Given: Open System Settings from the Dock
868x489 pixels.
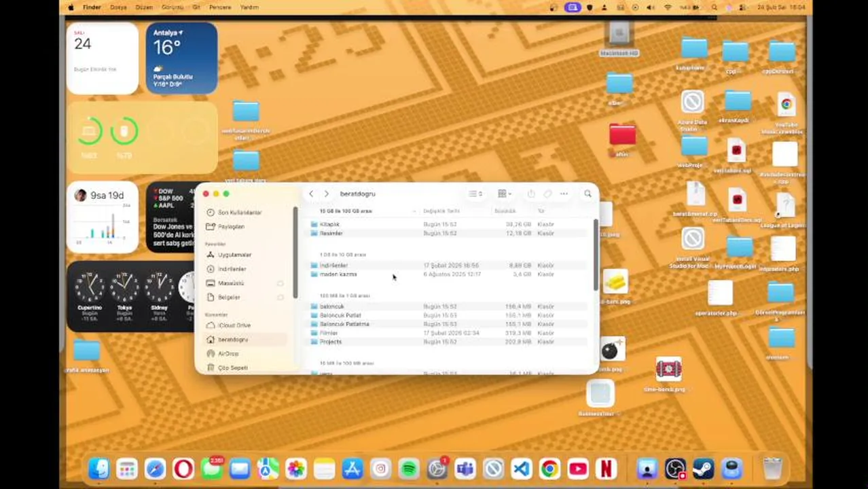Looking at the screenshot, I should 437,469.
